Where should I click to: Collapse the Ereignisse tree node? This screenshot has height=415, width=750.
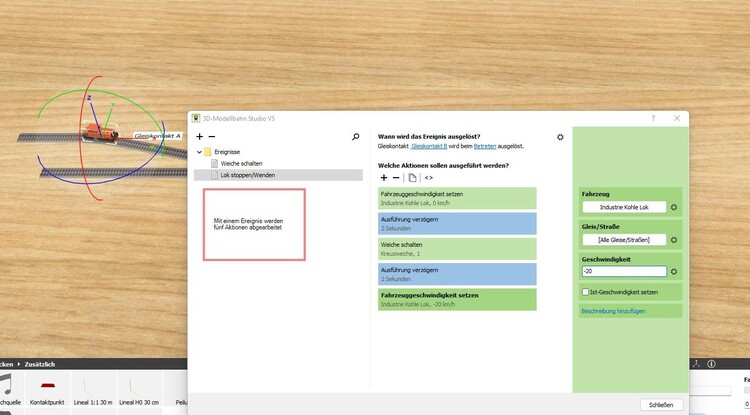(199, 152)
